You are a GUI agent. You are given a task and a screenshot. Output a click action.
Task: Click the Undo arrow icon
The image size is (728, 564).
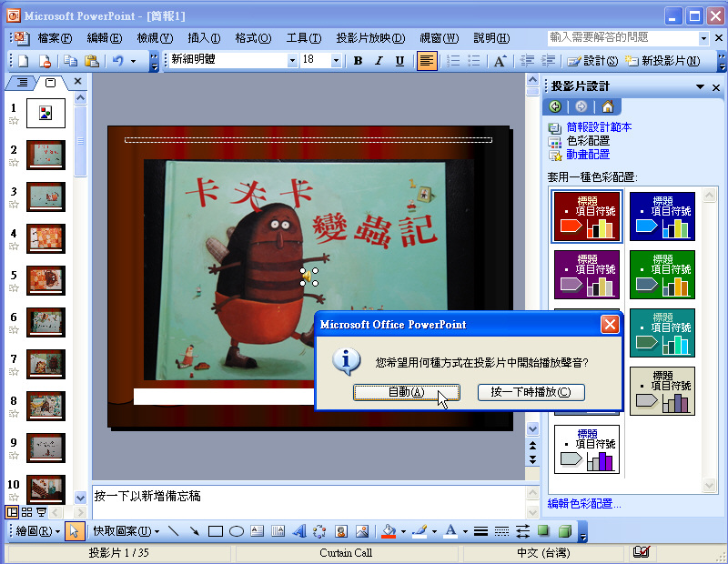pyautogui.click(x=118, y=61)
